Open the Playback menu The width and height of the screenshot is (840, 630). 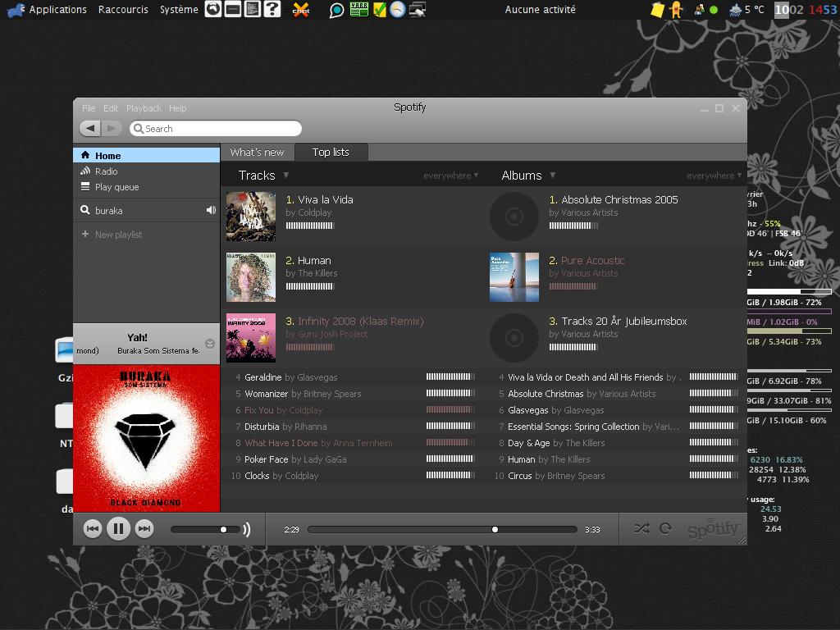click(144, 108)
